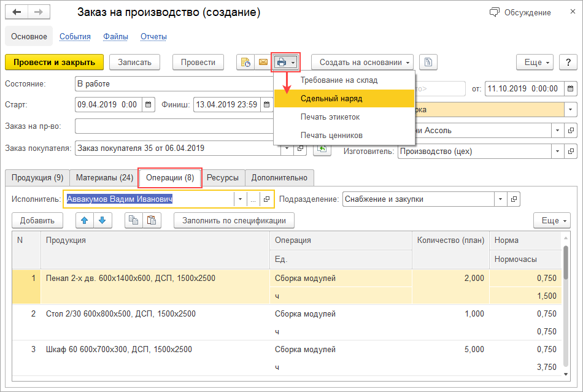Screen dimensions: 583x392
Task: Select Печать ценников print option
Action: [x=344, y=135]
